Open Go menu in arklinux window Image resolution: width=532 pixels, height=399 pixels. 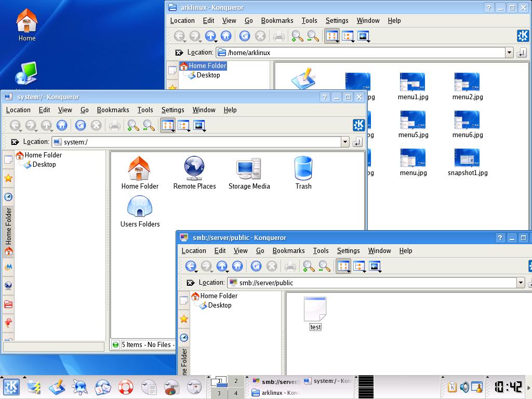point(249,21)
